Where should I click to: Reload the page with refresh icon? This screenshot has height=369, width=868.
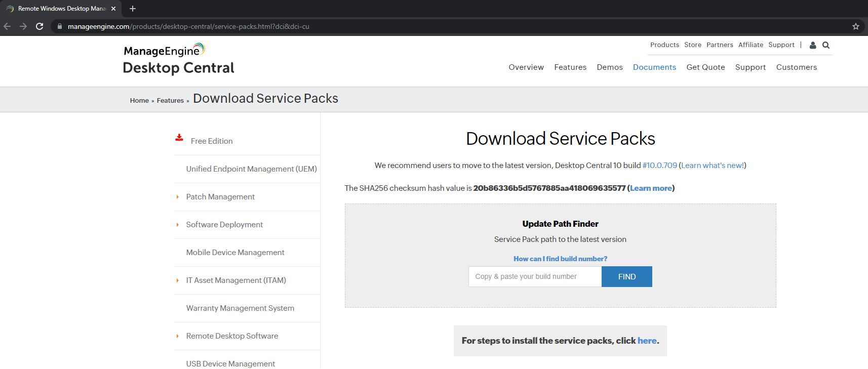[40, 26]
